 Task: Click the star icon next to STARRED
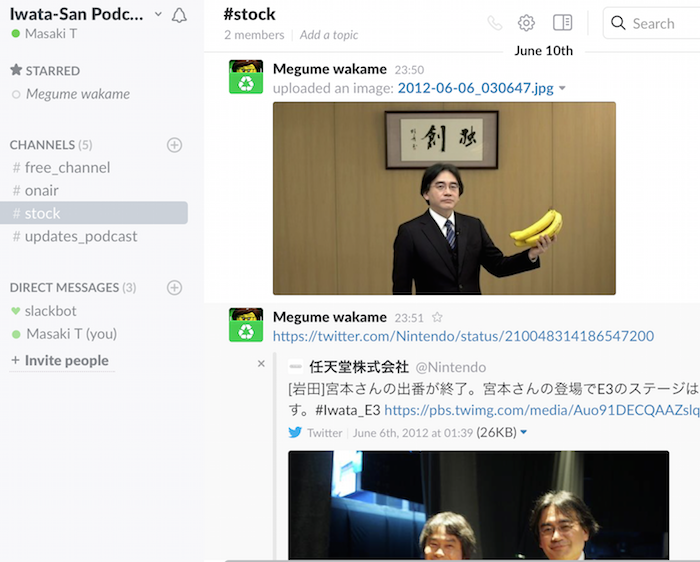point(16,70)
